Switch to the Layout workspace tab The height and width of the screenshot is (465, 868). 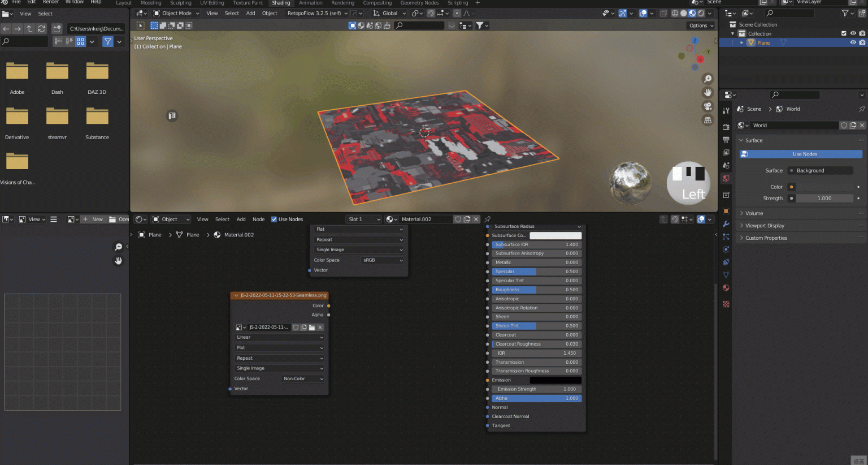pos(123,3)
